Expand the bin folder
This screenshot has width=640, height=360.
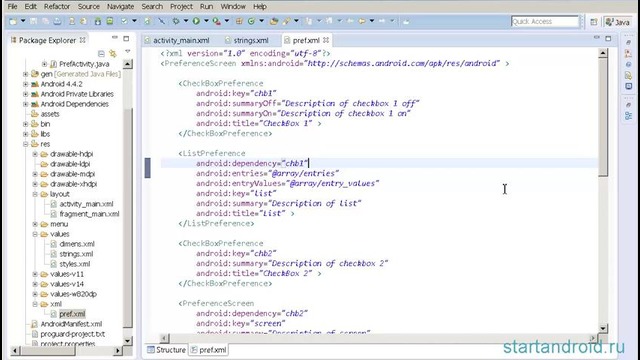point(26,124)
